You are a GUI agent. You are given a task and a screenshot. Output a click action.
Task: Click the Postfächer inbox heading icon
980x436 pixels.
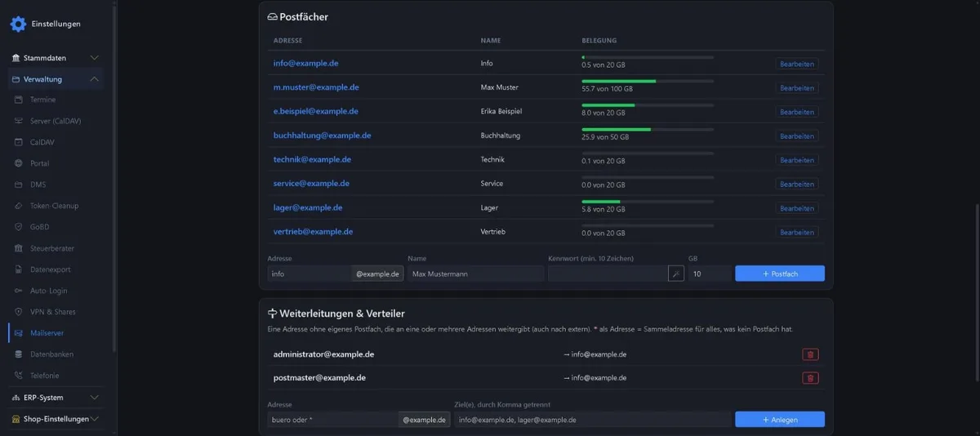coord(272,16)
